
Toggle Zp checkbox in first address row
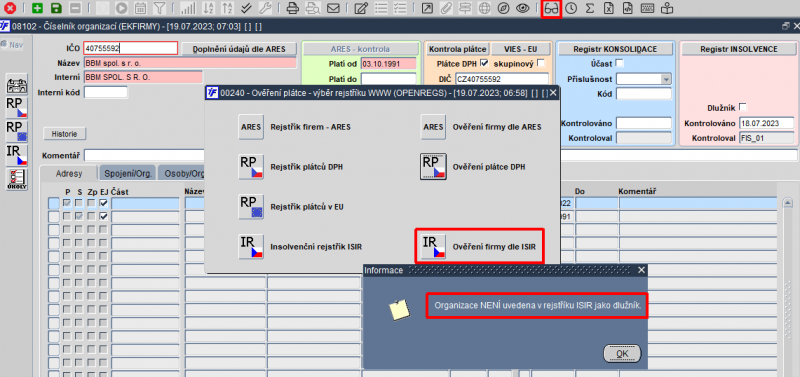(91, 203)
